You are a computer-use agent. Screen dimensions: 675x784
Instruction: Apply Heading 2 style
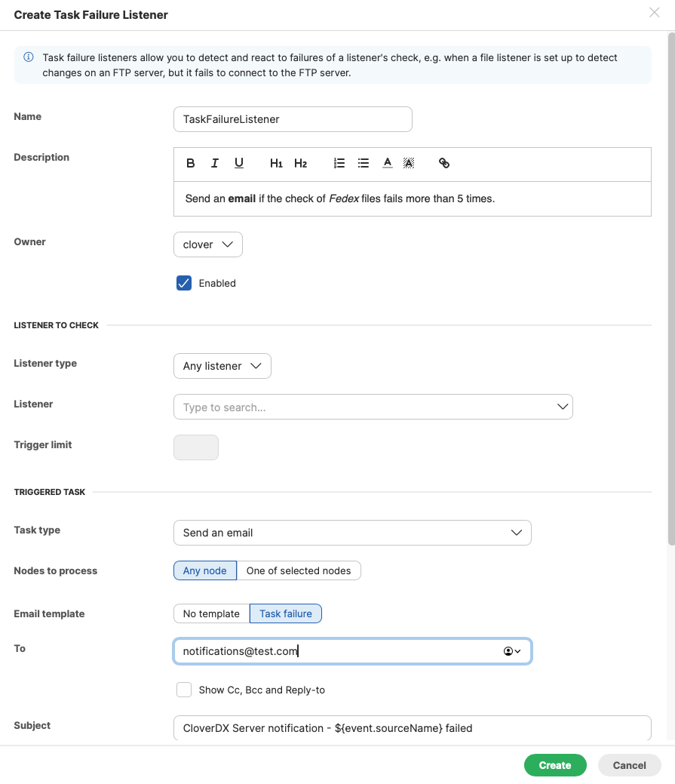[x=300, y=163]
